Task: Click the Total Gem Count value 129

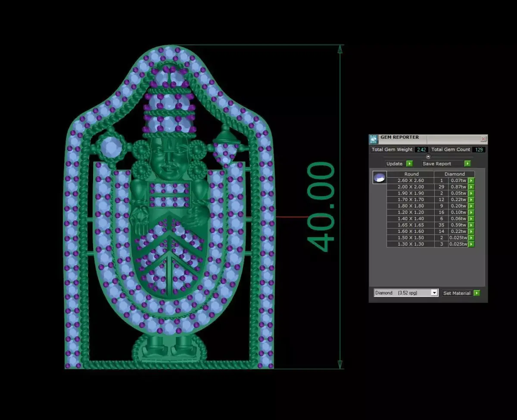Action: (x=479, y=149)
